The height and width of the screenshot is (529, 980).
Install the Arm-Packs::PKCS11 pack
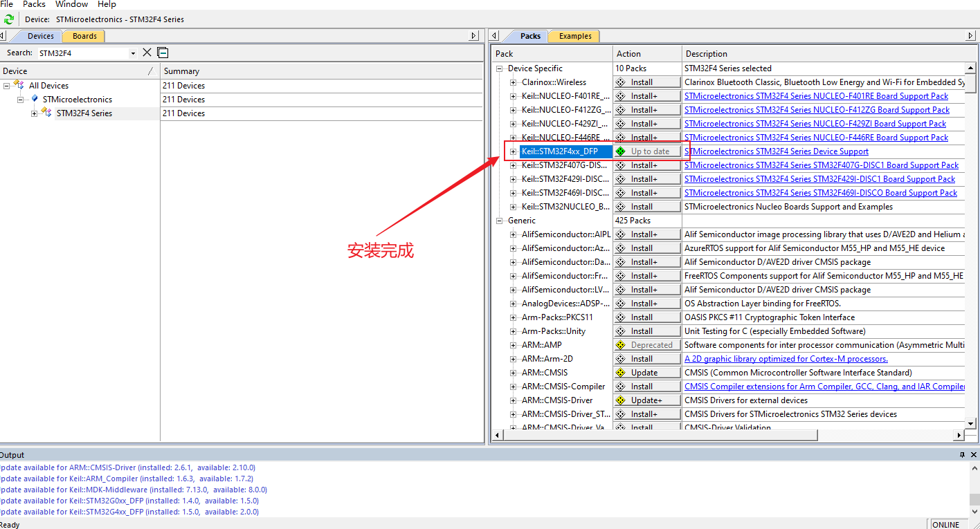coord(647,317)
